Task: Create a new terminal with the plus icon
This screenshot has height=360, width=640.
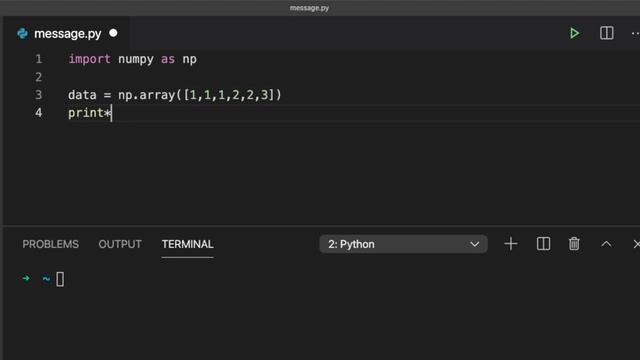Action: click(511, 244)
